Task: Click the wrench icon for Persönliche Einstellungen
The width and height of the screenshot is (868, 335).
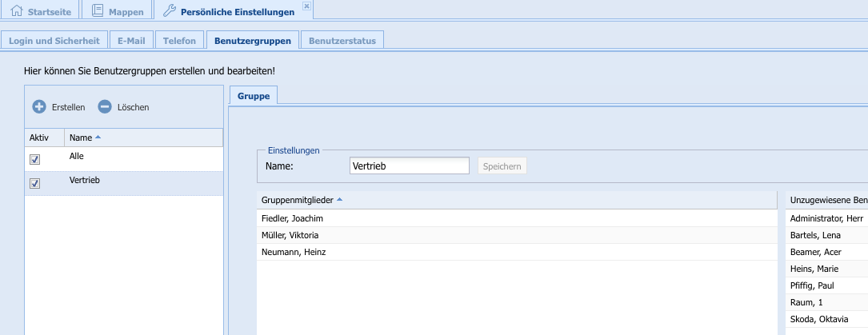Action: point(168,11)
